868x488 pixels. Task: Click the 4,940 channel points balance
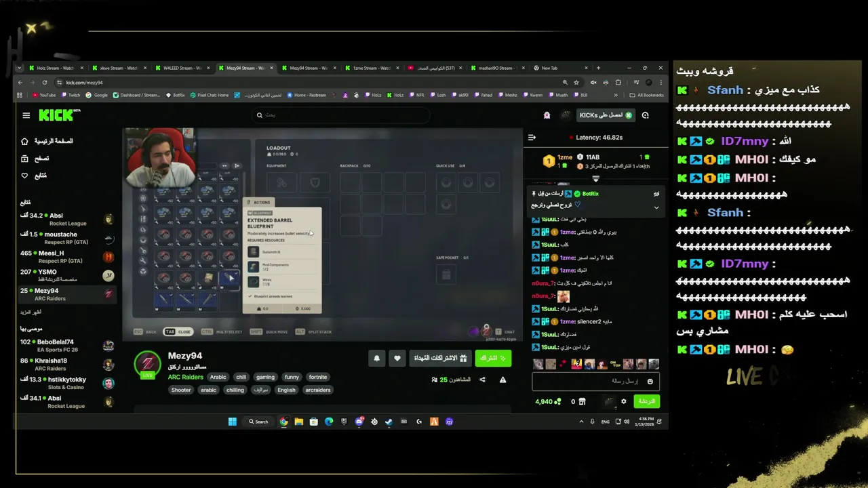(x=548, y=401)
